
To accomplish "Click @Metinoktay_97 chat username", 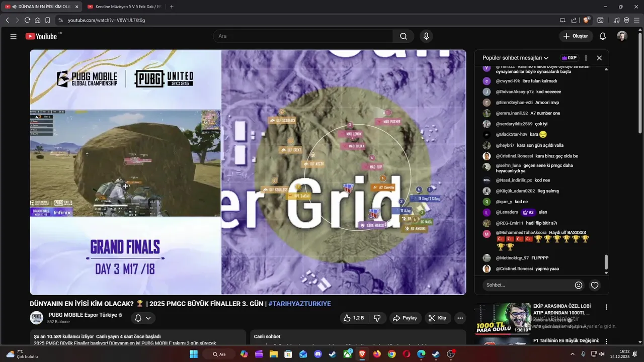I will [512, 258].
